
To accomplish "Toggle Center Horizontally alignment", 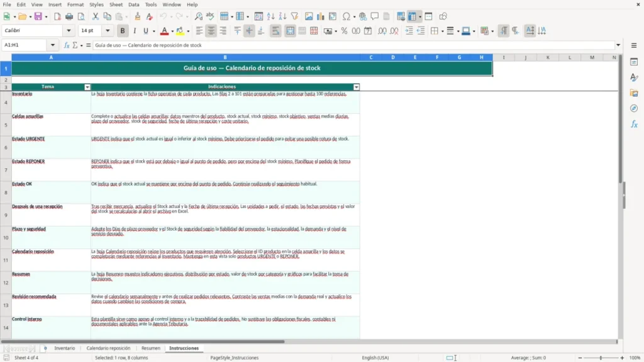I will click(x=211, y=31).
